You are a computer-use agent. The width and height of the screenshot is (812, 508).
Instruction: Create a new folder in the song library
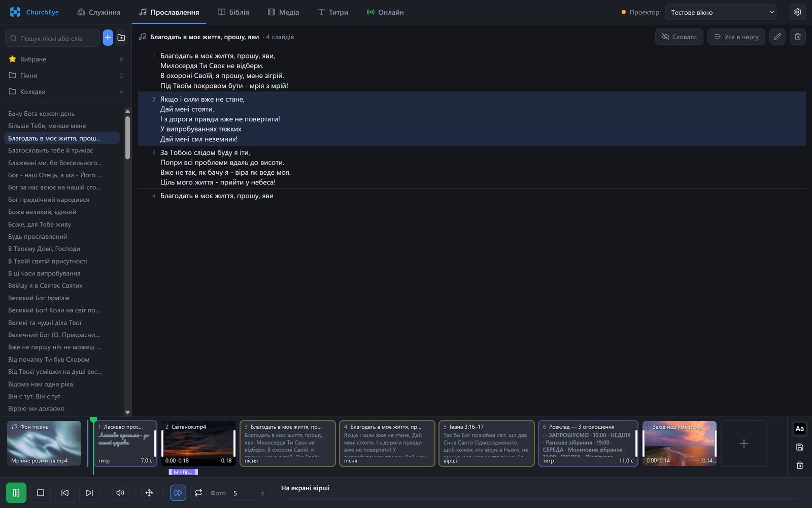[121, 38]
